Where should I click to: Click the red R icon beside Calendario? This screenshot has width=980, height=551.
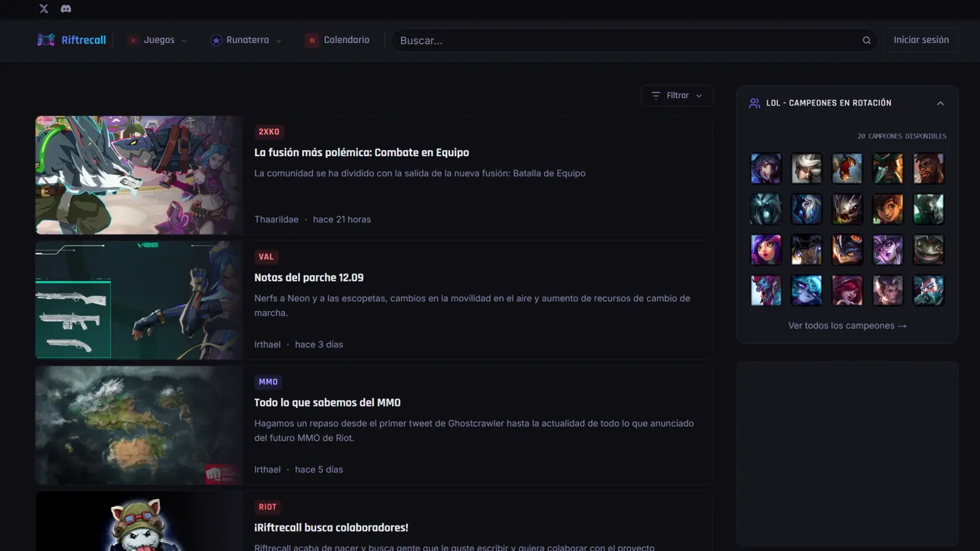pyautogui.click(x=312, y=40)
